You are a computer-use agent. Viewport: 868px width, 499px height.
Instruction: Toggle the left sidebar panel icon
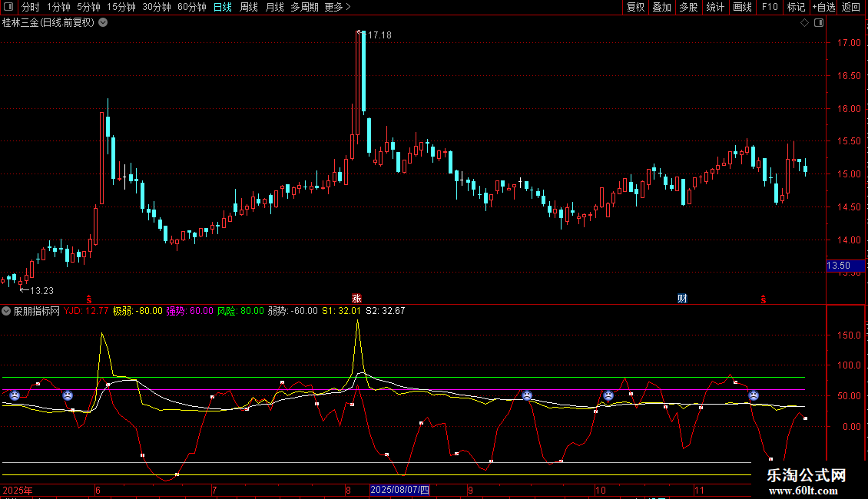[9, 7]
